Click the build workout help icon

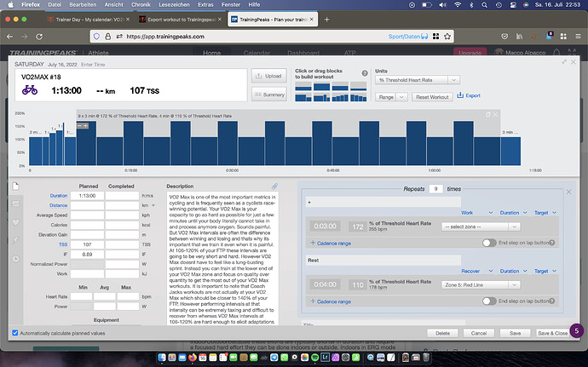(x=365, y=73)
